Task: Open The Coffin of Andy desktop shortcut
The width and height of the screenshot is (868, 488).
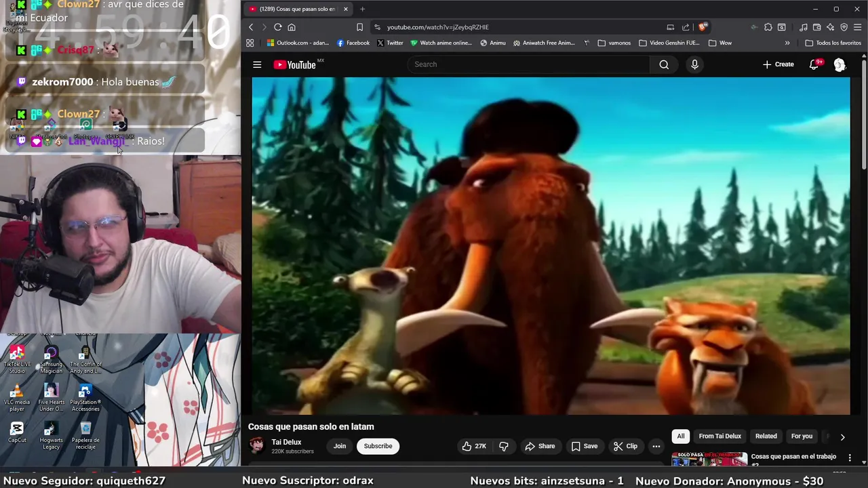Action: pos(85,359)
